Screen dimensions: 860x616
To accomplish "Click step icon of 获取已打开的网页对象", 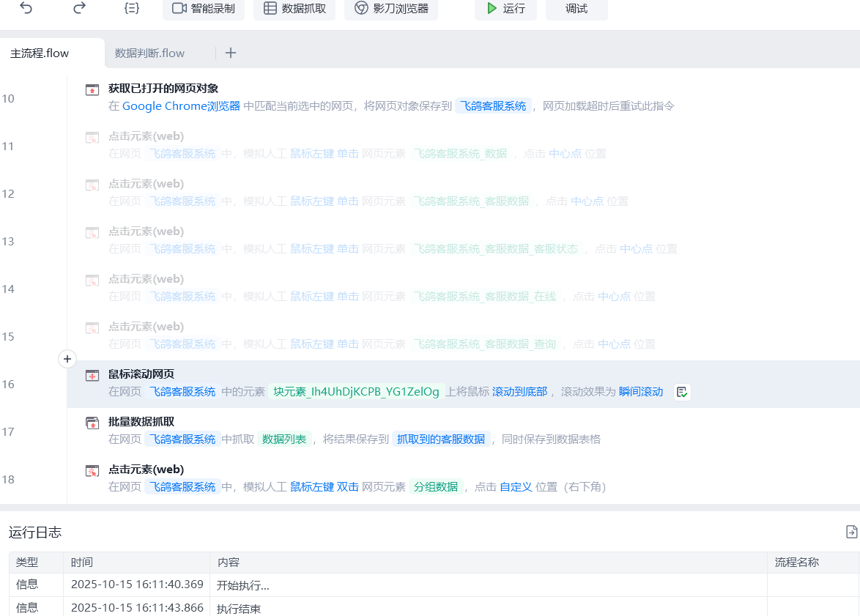I will [92, 89].
